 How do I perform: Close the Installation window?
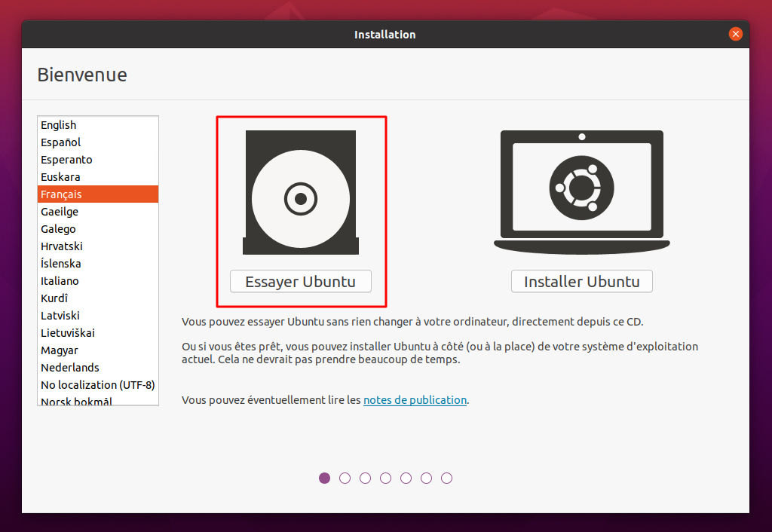(x=736, y=34)
